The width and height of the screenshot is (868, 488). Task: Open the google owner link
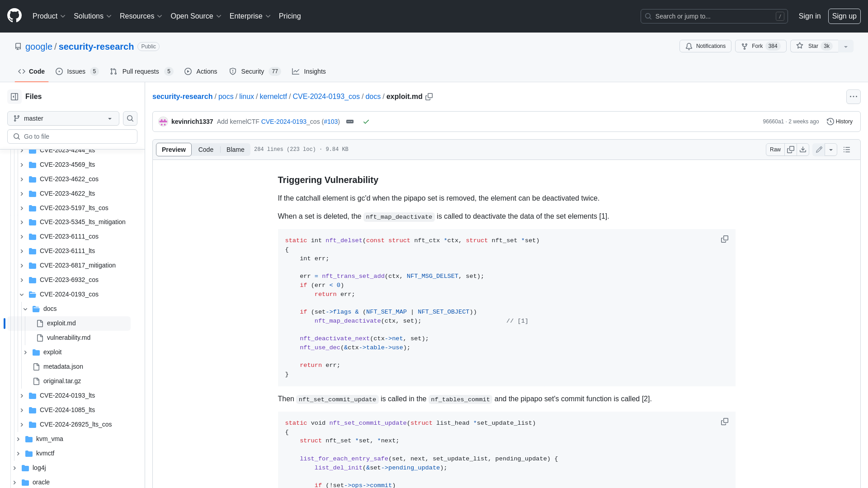(39, 47)
